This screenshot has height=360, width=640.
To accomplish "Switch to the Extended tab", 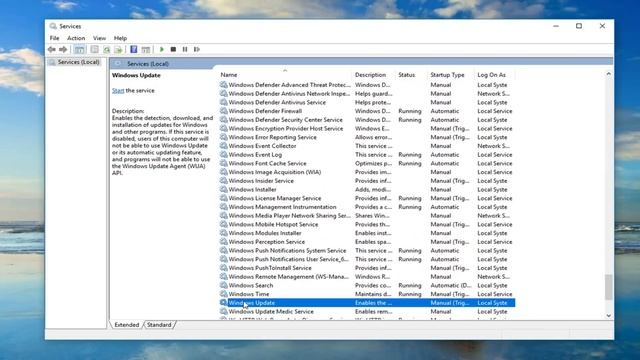I will tap(127, 325).
